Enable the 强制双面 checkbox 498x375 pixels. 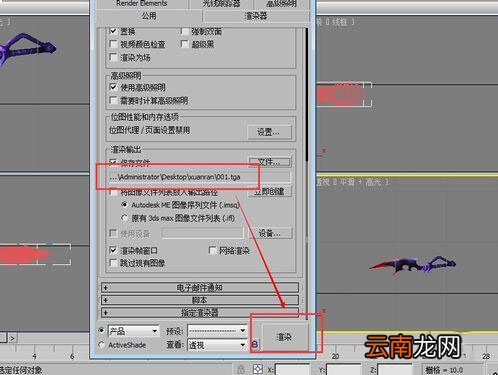click(185, 31)
